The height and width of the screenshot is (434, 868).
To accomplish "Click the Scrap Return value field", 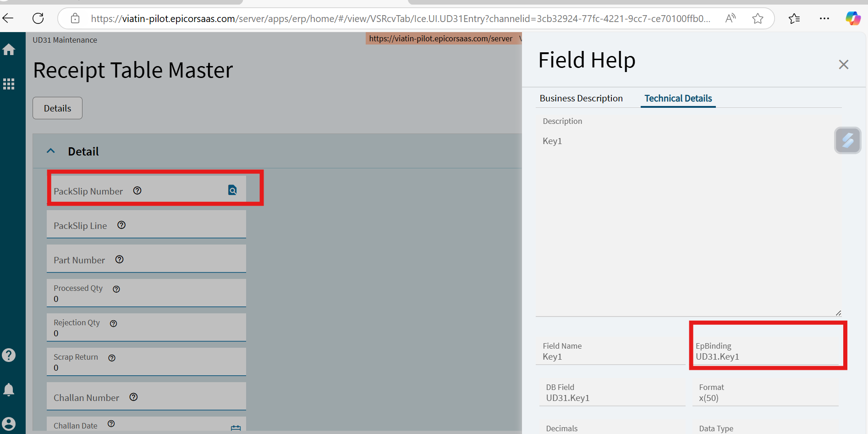I will (x=146, y=362).
